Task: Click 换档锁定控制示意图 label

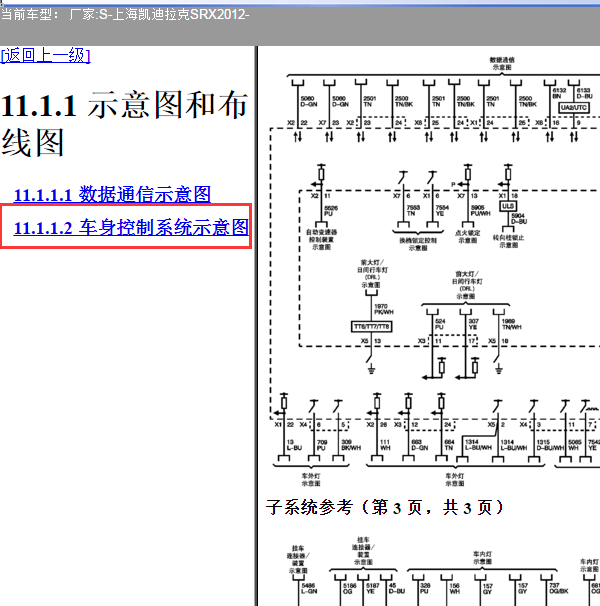Action: click(x=418, y=244)
